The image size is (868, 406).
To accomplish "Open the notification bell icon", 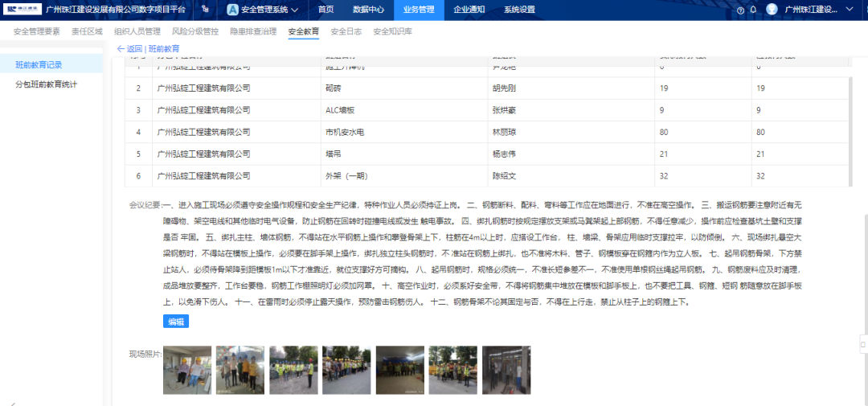I will pyautogui.click(x=753, y=10).
